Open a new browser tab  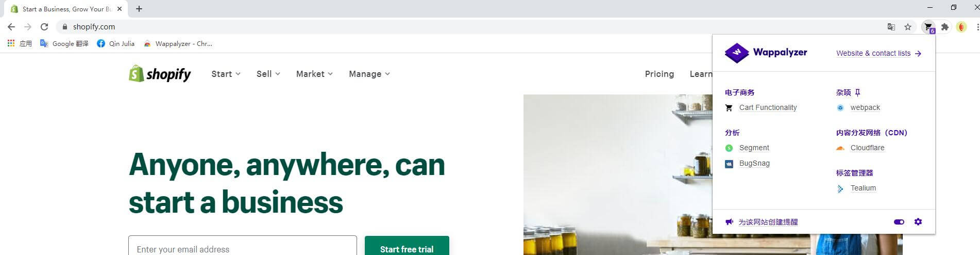[x=139, y=9]
